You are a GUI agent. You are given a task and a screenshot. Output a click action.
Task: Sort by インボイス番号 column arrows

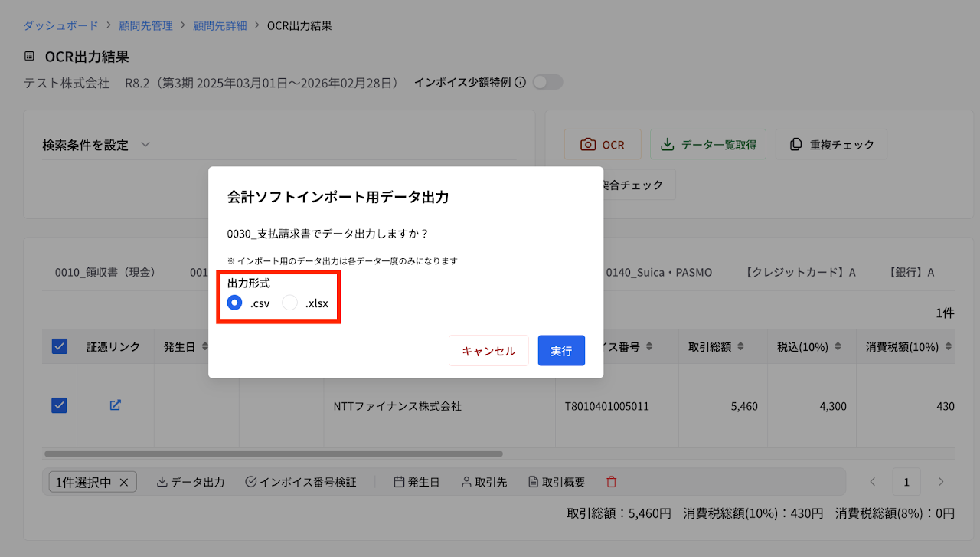point(648,347)
